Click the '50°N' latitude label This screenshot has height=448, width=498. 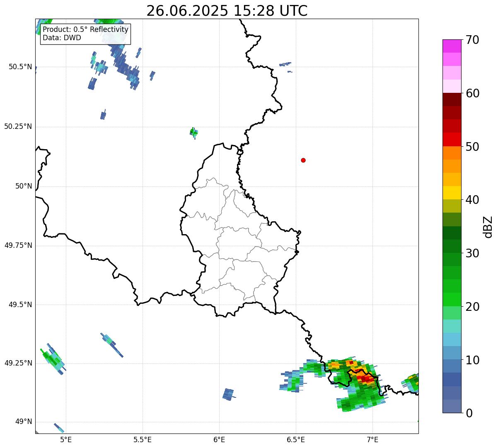click(x=24, y=186)
